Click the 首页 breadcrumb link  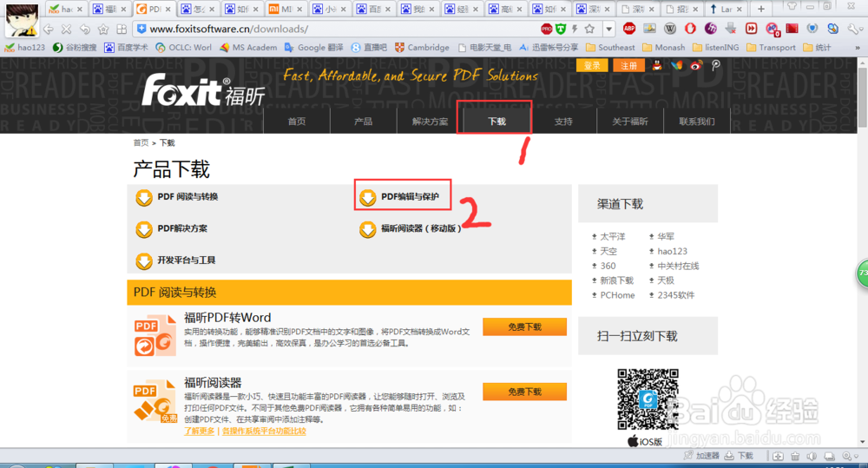141,143
